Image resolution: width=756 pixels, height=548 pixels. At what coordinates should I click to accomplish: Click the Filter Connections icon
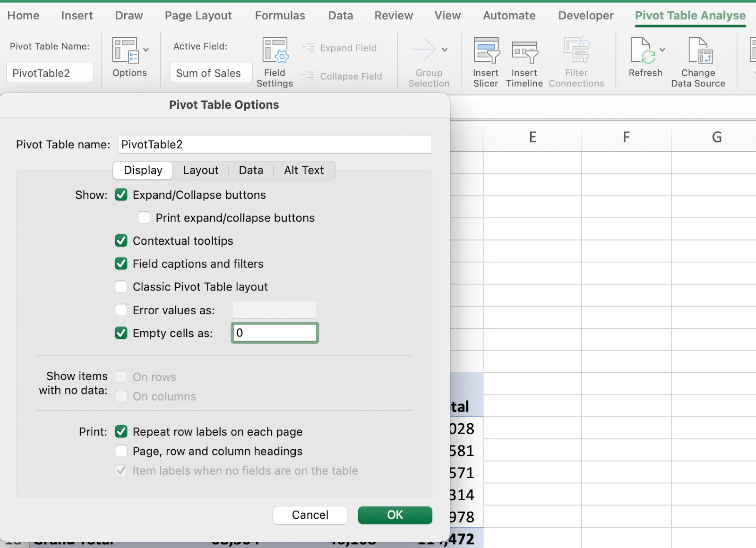(576, 52)
